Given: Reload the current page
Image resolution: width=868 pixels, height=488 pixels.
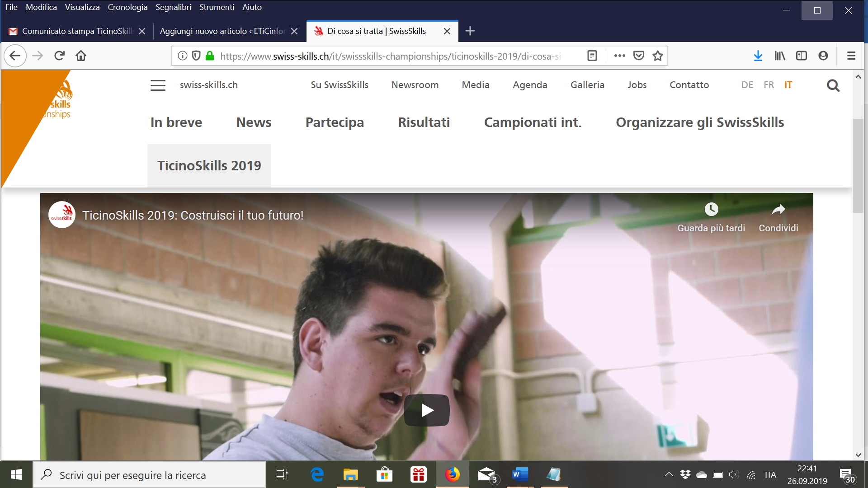Looking at the screenshot, I should (59, 56).
